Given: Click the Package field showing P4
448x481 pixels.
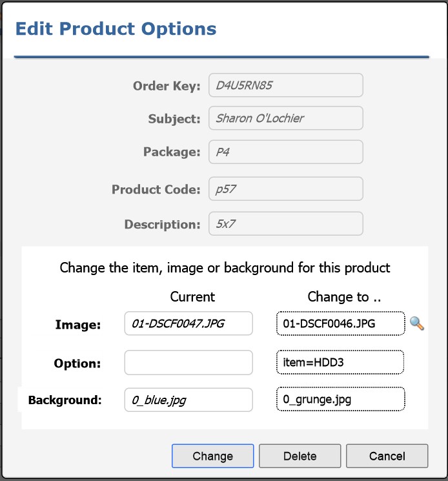Looking at the screenshot, I should 285,152.
